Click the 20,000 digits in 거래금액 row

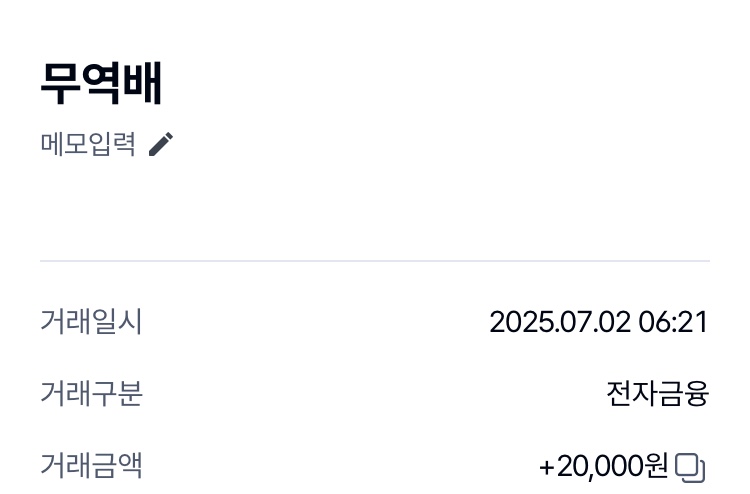600,466
